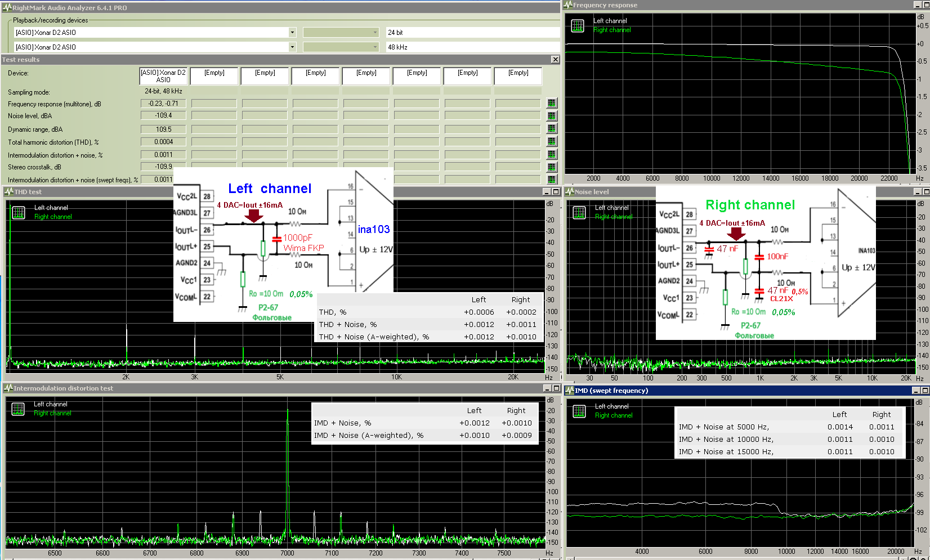Click the Playback/recording devices group label
The height and width of the screenshot is (560, 930).
coord(51,20)
